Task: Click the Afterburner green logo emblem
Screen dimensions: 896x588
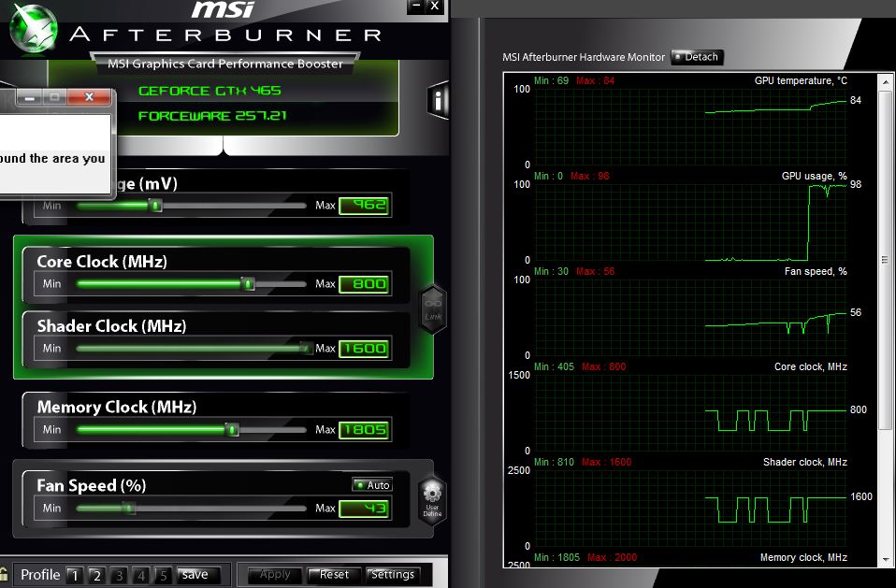Action: [33, 27]
